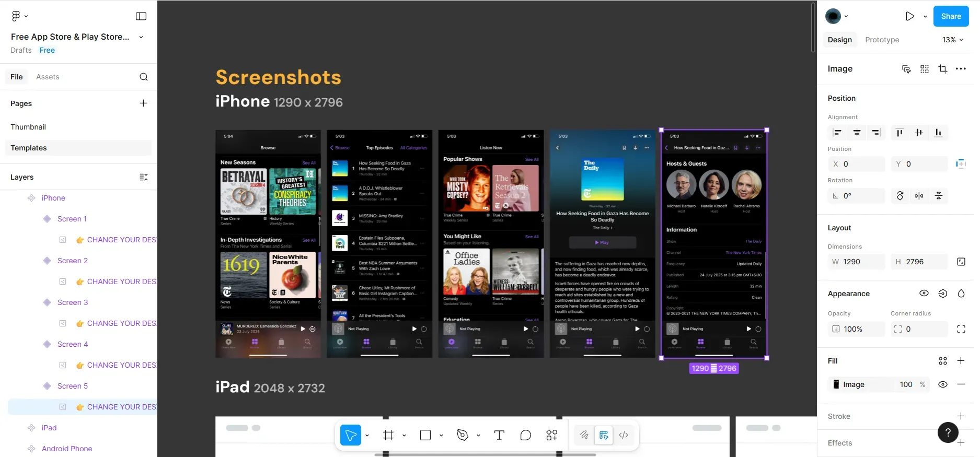This screenshot has height=457, width=980.
Task: Open the Templates page
Action: coord(78,148)
